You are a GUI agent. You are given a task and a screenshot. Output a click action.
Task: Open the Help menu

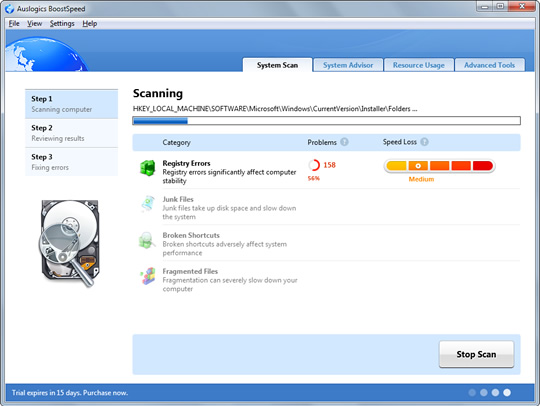[90, 23]
